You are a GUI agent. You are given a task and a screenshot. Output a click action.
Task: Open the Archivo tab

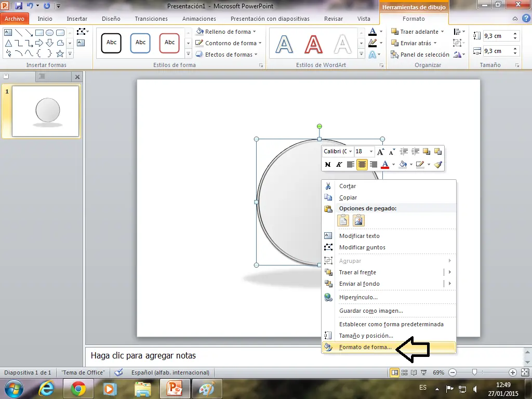coord(15,19)
